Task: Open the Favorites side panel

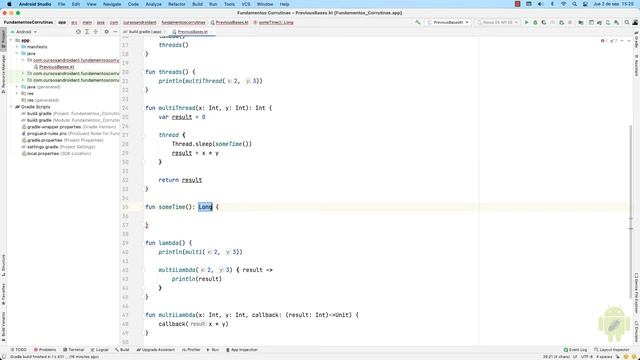Action: 3,295
